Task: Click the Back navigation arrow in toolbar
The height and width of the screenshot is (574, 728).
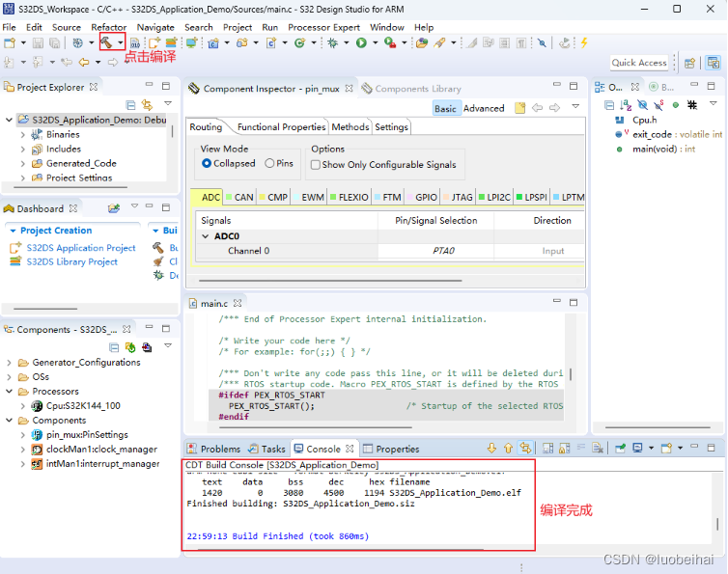Action: [84, 62]
